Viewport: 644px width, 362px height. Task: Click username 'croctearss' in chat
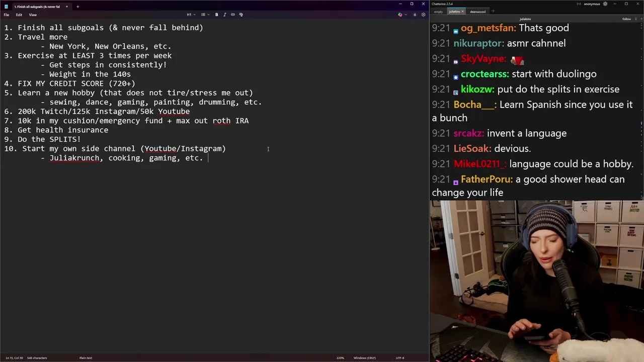(485, 74)
